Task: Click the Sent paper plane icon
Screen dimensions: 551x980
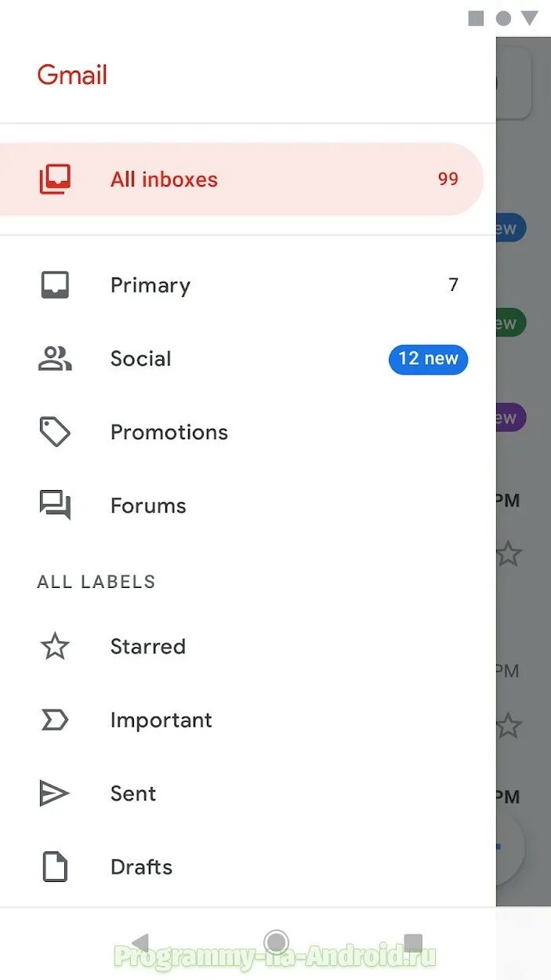Action: pyautogui.click(x=55, y=793)
